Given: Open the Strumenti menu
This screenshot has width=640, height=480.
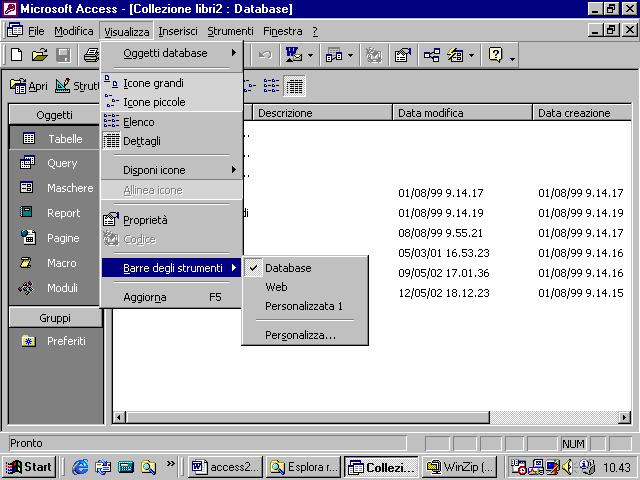Looking at the screenshot, I should [230, 31].
